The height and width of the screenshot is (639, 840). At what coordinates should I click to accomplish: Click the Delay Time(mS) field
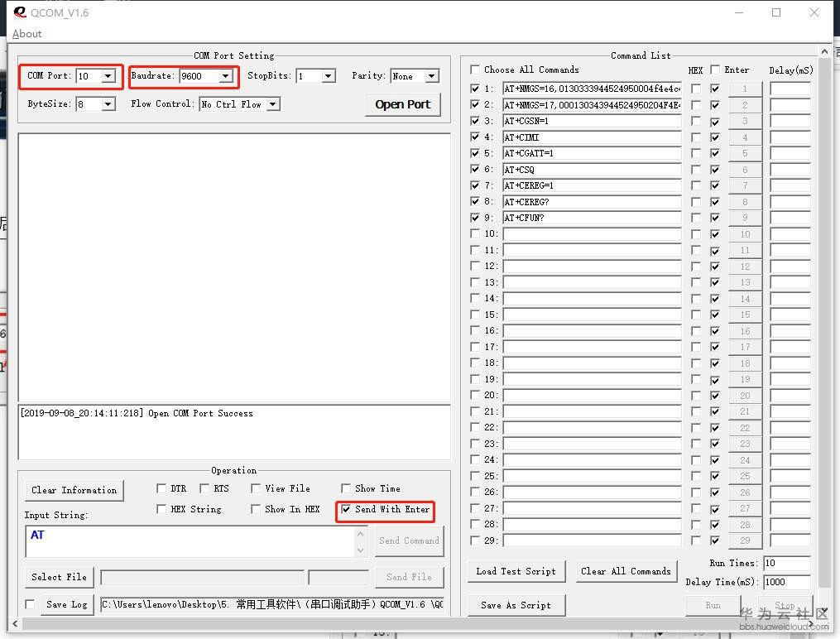786,582
